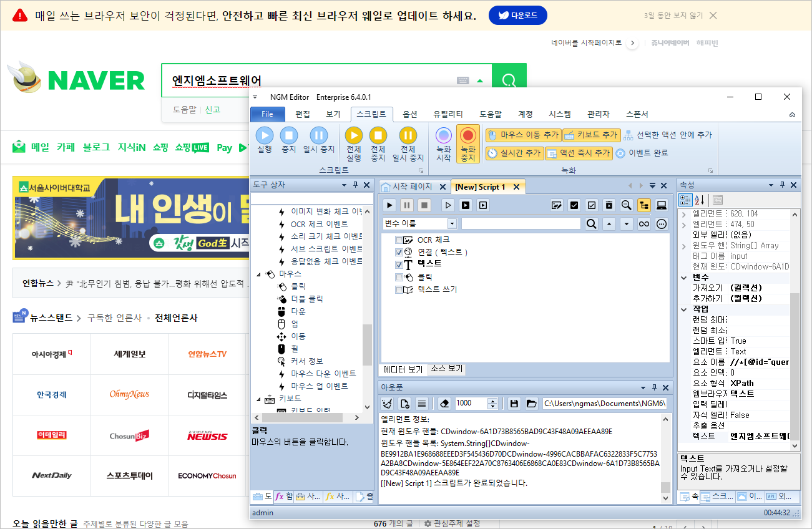
Task: Increase the 1000 output line count spinner
Action: pos(492,400)
